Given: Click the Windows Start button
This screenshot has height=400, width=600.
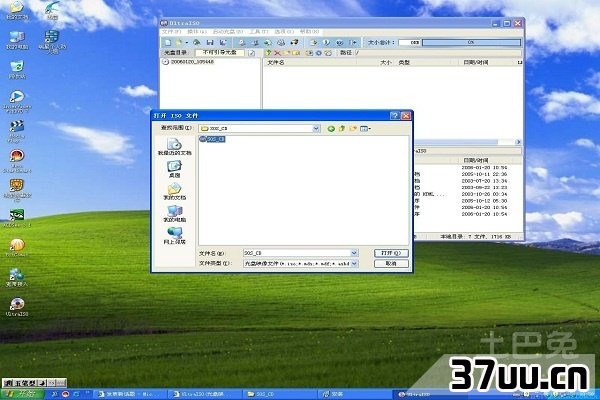Looking at the screenshot, I should [22, 394].
